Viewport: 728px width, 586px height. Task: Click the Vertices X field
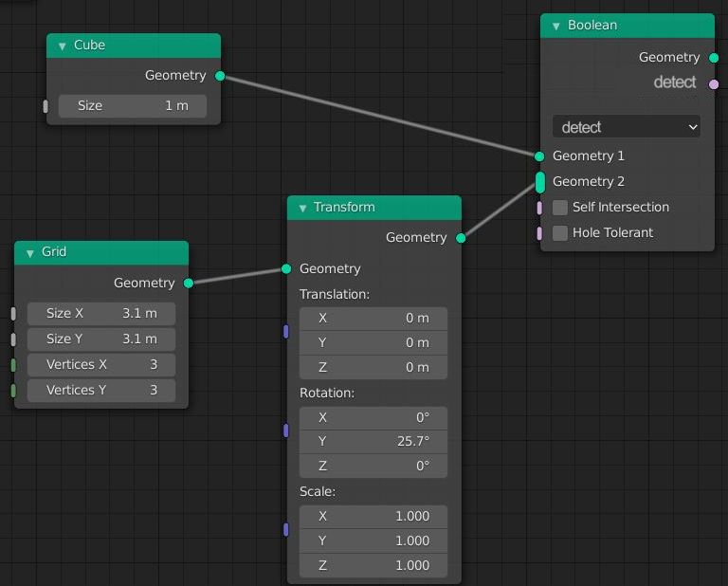click(x=101, y=364)
